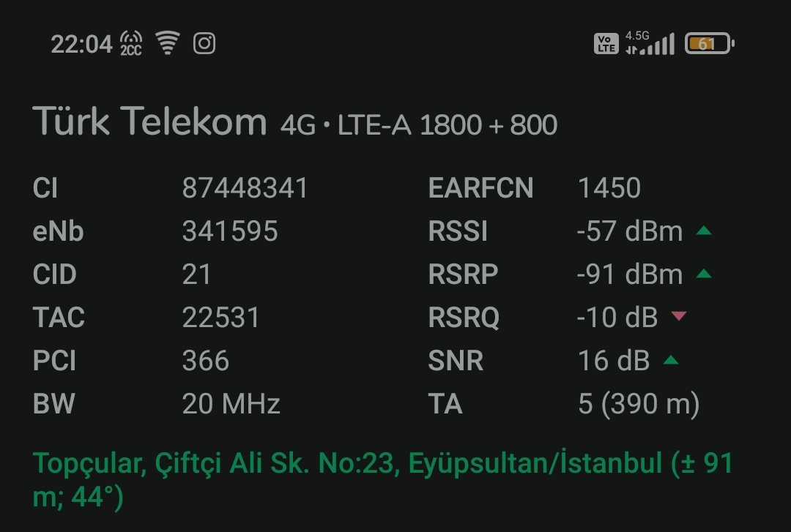Image resolution: width=791 pixels, height=532 pixels.
Task: Tap the 4.5G signal bars icon
Action: pyautogui.click(x=650, y=43)
